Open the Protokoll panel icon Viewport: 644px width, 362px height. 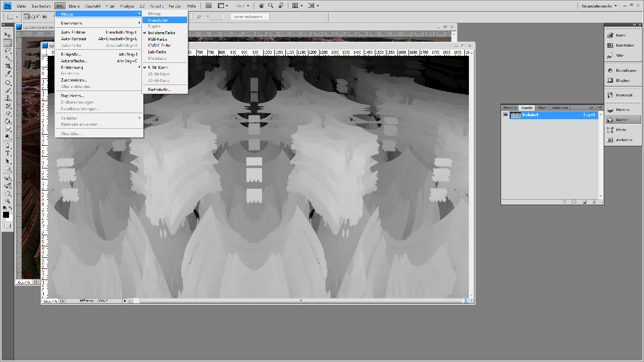coord(623,95)
